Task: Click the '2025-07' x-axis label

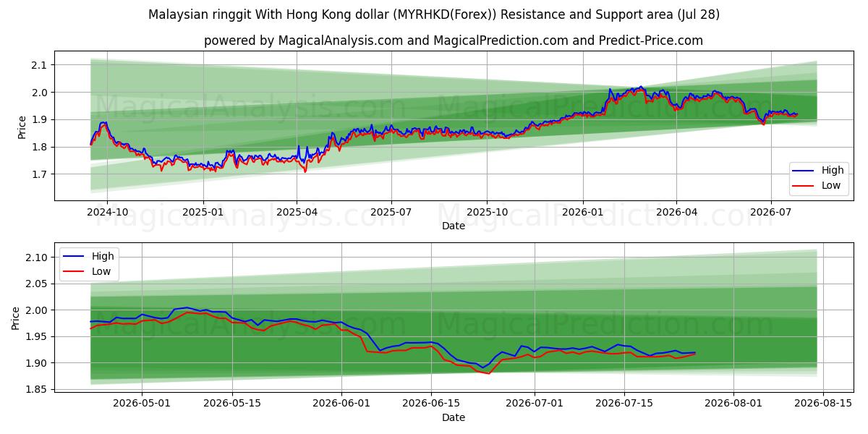Action: (391, 213)
